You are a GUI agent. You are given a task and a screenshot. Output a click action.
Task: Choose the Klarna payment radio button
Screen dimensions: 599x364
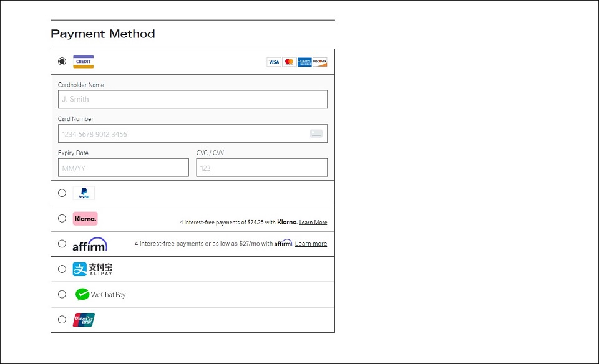[x=62, y=218]
